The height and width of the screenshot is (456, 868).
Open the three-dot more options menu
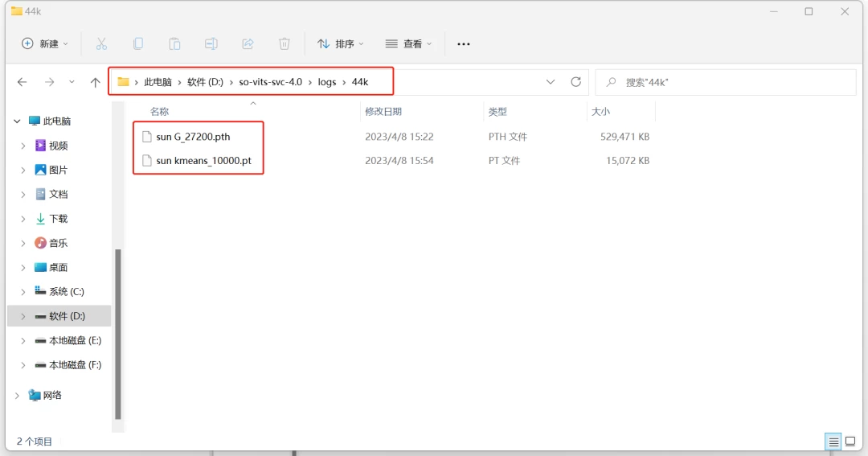464,43
